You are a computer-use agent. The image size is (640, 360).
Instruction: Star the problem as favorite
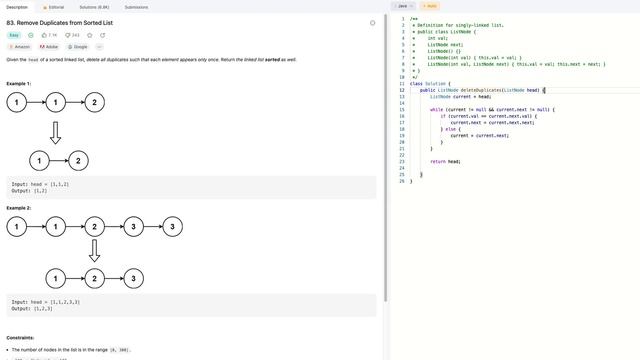[90, 35]
